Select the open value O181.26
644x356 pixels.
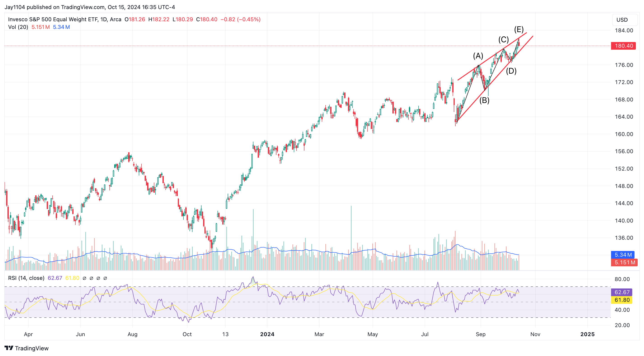(x=135, y=19)
